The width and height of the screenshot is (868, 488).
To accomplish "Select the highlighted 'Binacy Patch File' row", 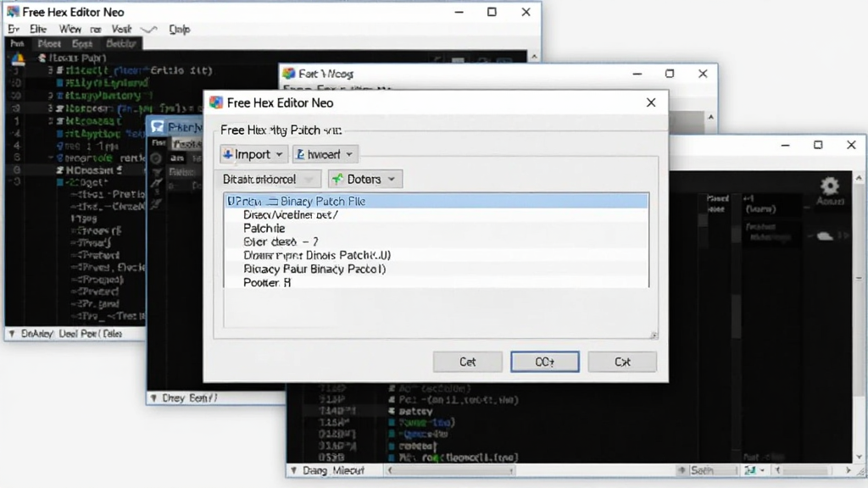I will point(437,201).
